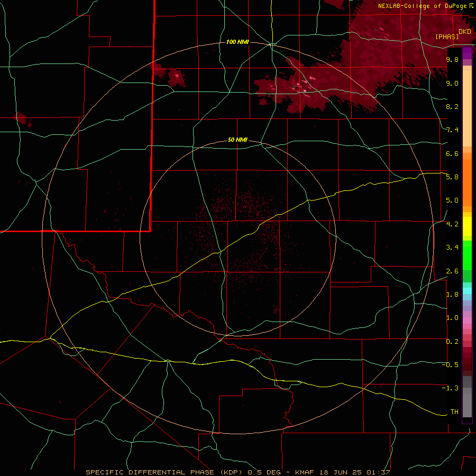
Task: Select the DKD product label
Action: (464, 32)
